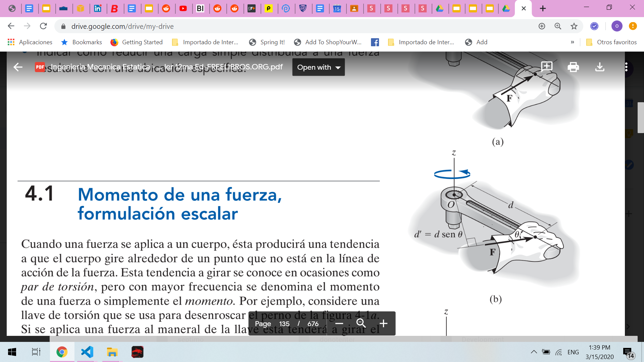Screen dimensions: 644x362
Task: Edit the page number 135 field
Action: point(284,324)
